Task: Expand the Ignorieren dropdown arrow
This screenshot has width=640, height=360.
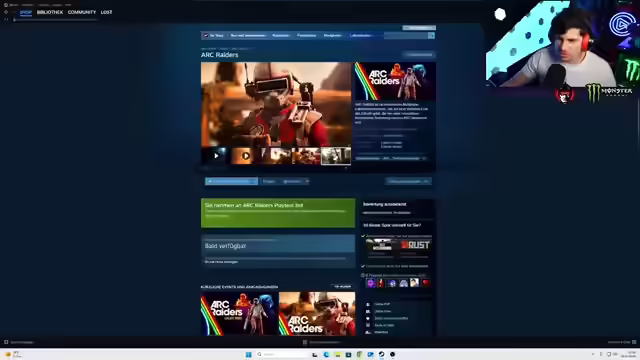Action: pyautogui.click(x=307, y=181)
